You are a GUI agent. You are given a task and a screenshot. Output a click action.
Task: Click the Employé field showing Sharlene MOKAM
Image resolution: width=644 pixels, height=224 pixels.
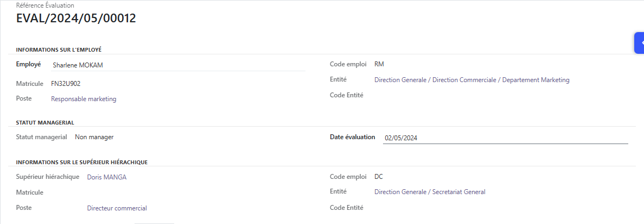tap(178, 65)
